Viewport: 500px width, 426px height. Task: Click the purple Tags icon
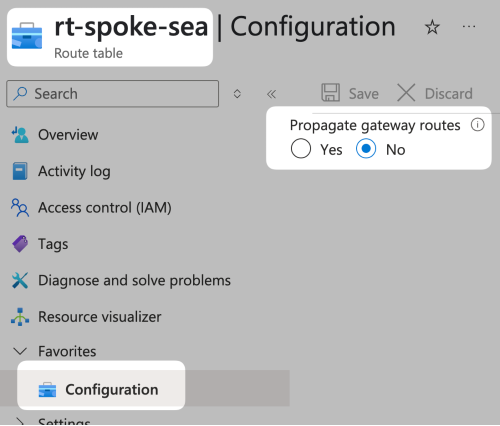click(x=20, y=244)
